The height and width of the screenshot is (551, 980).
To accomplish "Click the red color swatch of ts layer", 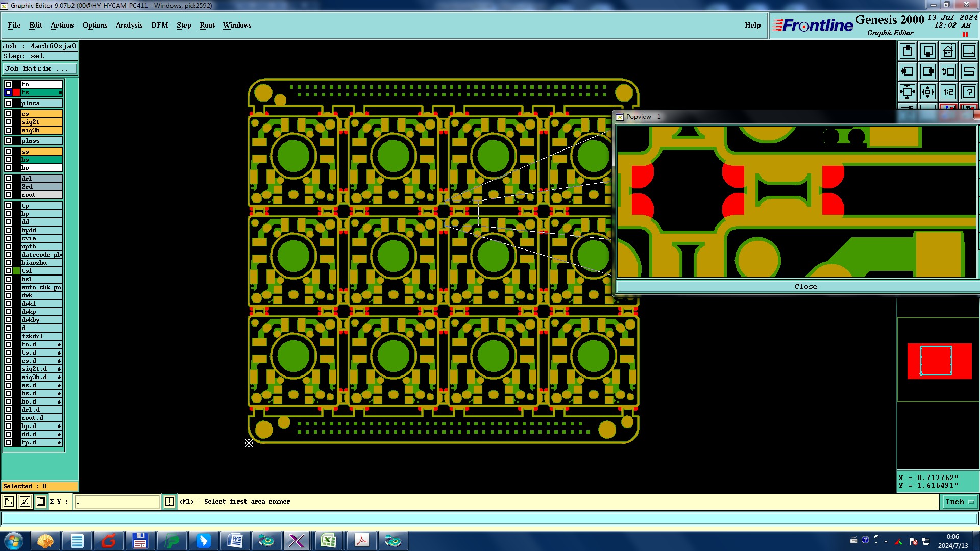I will point(16,92).
